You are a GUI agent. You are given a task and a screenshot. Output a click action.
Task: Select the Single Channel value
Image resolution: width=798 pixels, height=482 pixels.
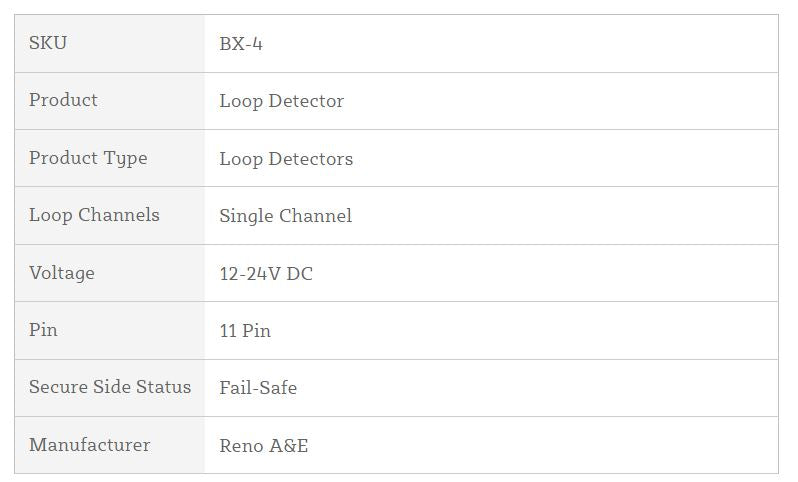pyautogui.click(x=285, y=216)
